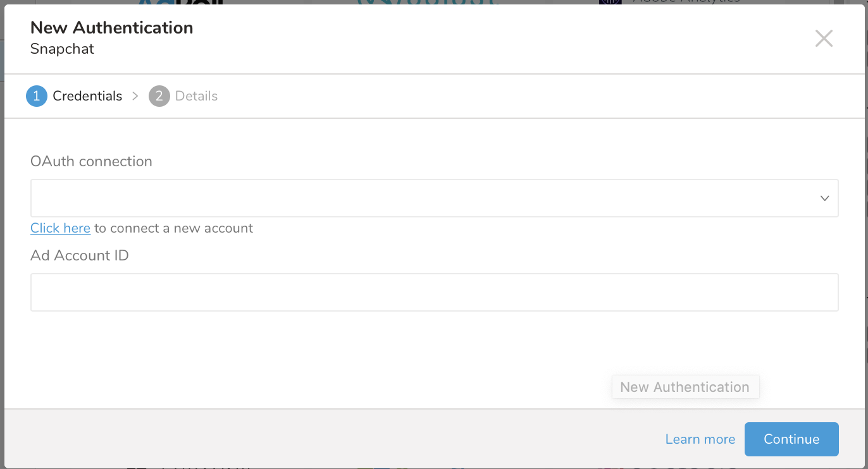Click the "to connect a new account" text
Screen dimensions: 868x469
[x=173, y=228]
